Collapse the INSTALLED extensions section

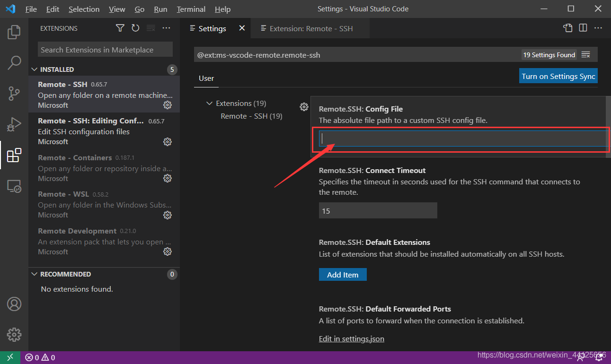click(34, 69)
